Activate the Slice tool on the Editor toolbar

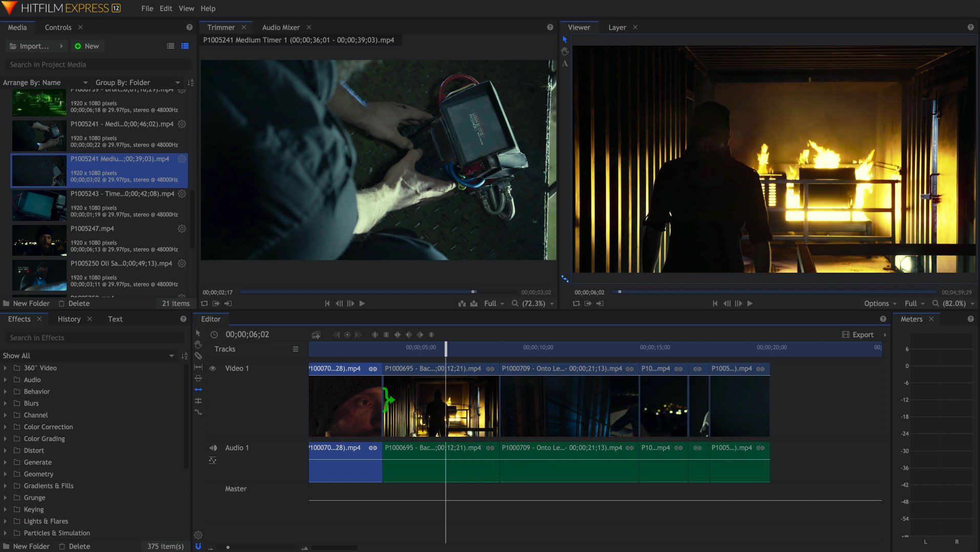coord(198,356)
